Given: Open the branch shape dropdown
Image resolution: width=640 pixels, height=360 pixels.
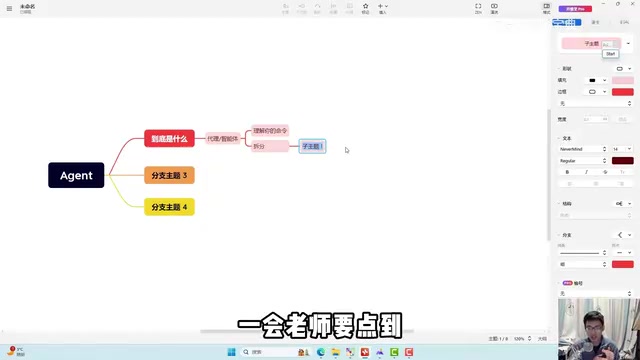Looking at the screenshot, I should (x=624, y=235).
